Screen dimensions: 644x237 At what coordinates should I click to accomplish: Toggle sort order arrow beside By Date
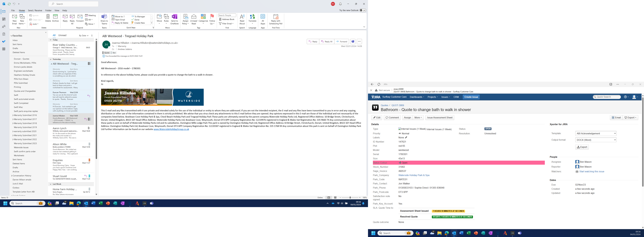tap(92, 35)
